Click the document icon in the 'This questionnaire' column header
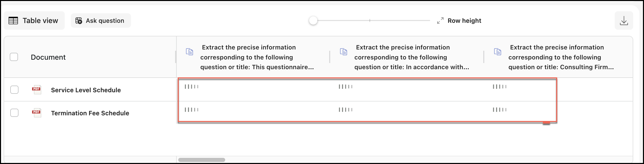Screen dimensions: 644x164 click(190, 52)
